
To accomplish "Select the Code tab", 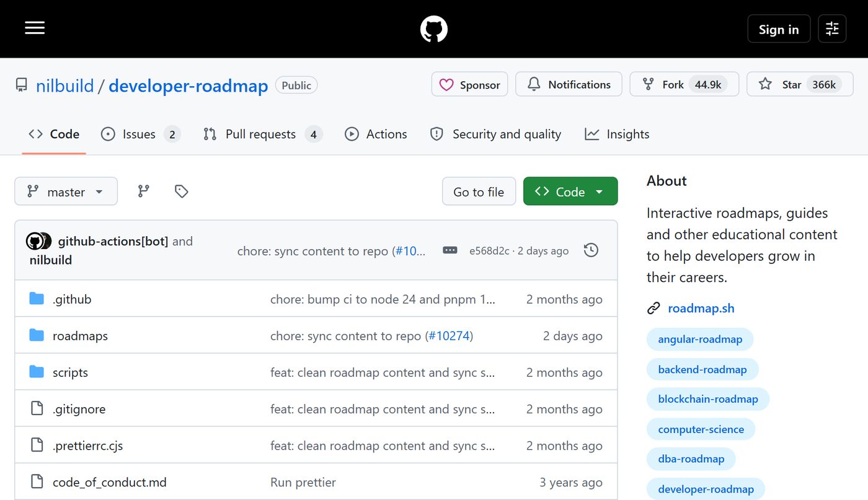I will click(54, 134).
